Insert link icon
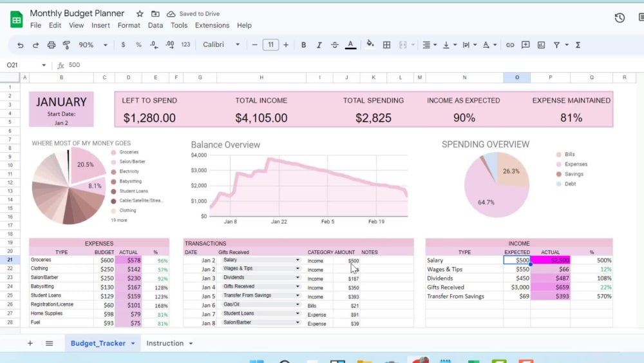The width and height of the screenshot is (644, 363). (509, 44)
